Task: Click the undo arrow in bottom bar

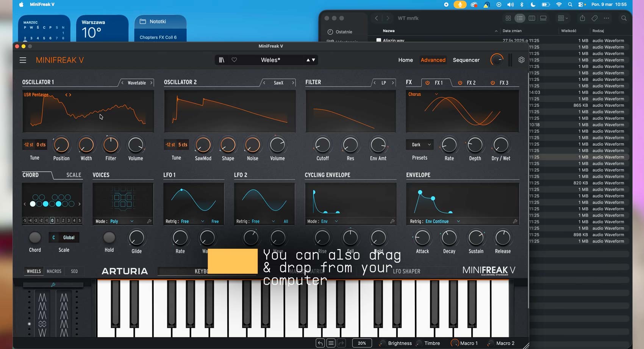Action: 320,343
